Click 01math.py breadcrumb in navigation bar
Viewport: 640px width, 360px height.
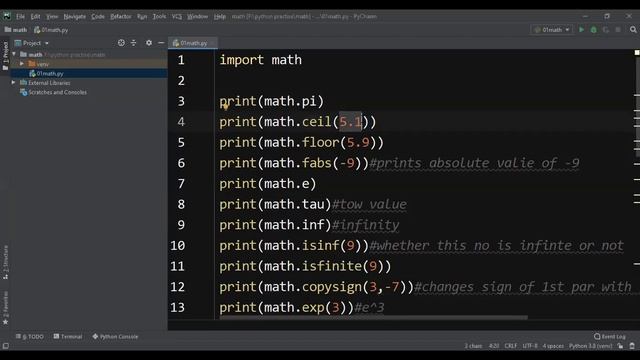click(51, 30)
